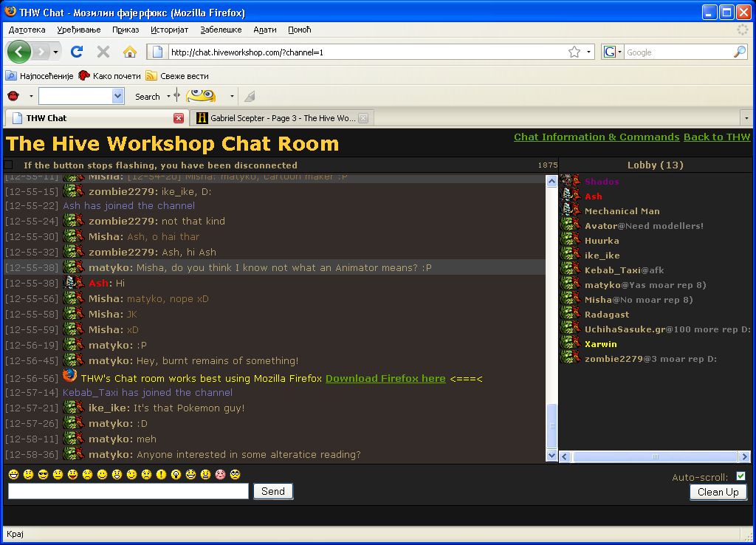
Task: Insert the rolling-eyes smiley emoticon
Action: [236, 475]
